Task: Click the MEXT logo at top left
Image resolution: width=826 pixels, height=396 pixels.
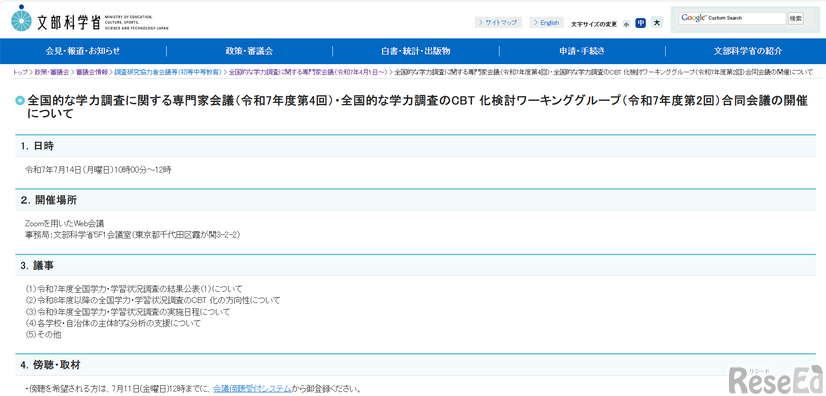Action: tap(89, 19)
